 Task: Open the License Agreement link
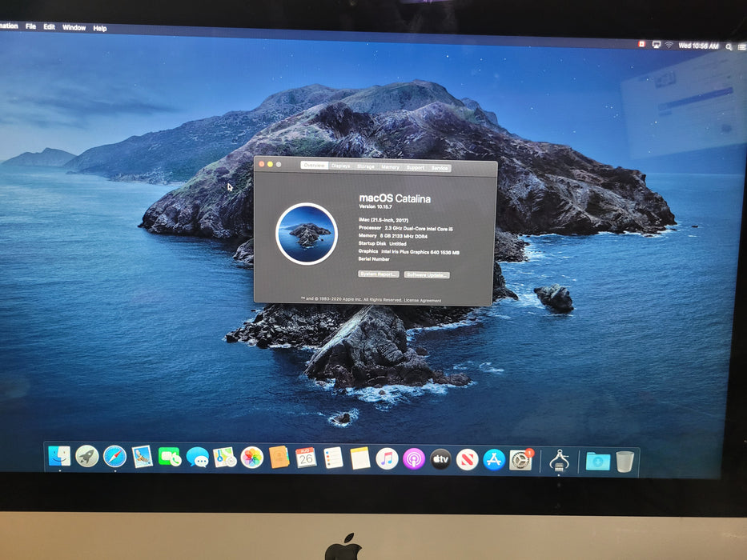(x=423, y=301)
